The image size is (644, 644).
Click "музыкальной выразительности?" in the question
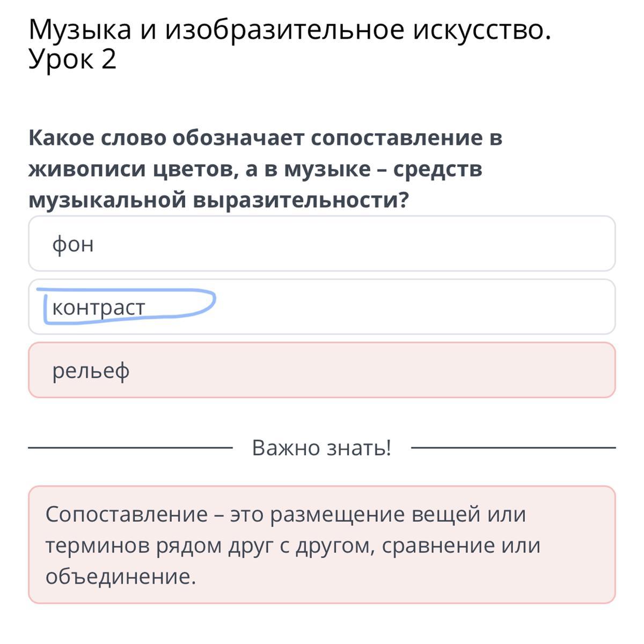point(218,201)
